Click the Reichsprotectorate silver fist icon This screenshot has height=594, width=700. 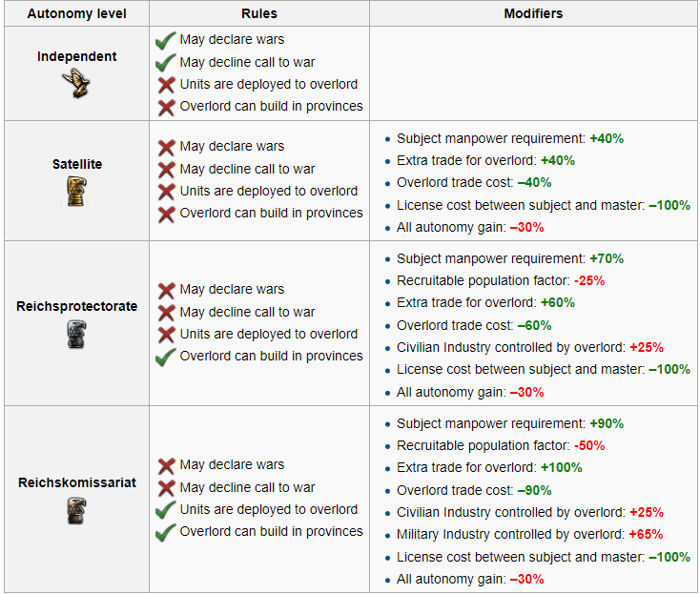[77, 334]
